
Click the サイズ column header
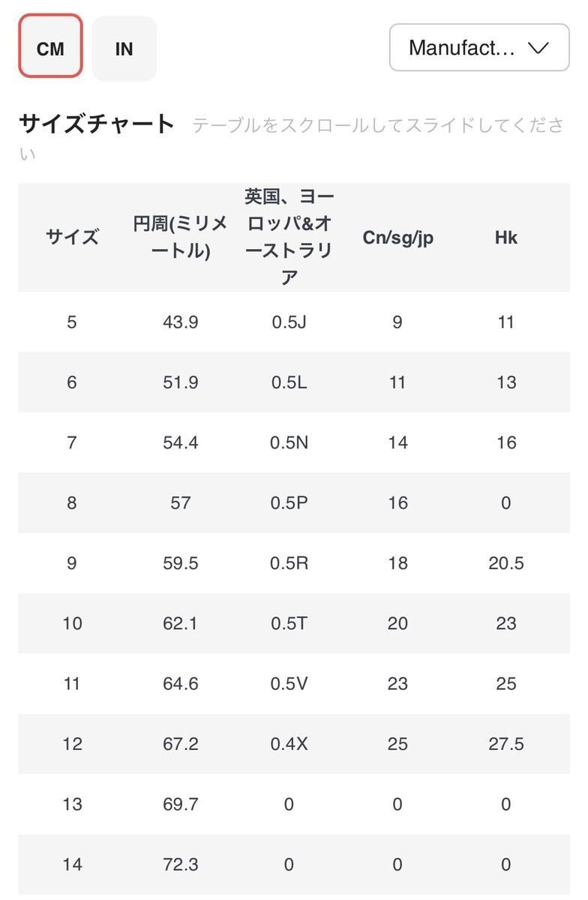(x=71, y=236)
